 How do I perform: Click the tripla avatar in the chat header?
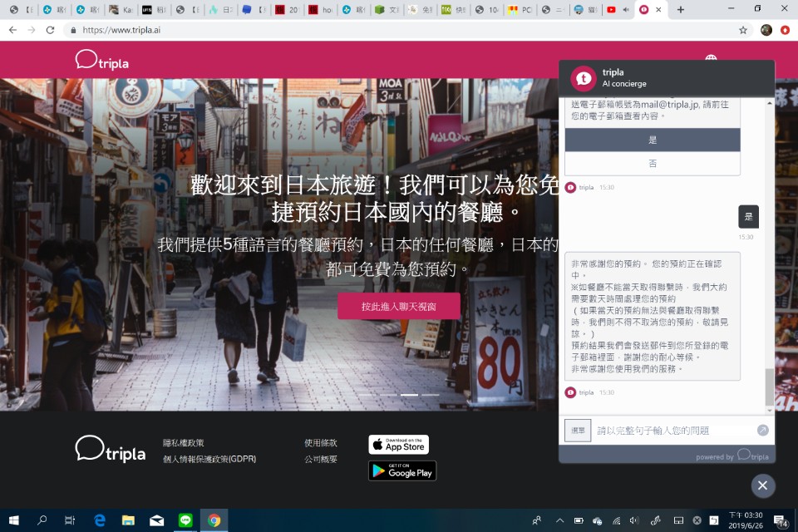[x=584, y=78]
